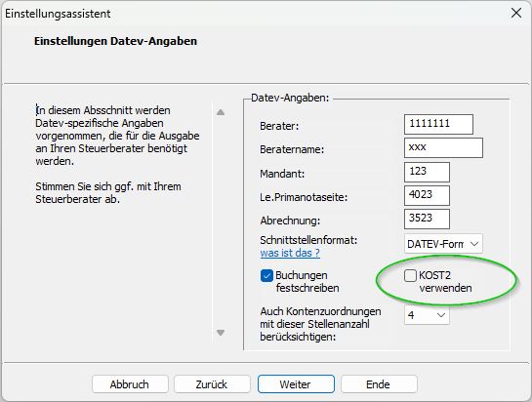Open the Schnittstellenformat dropdown

(443, 244)
